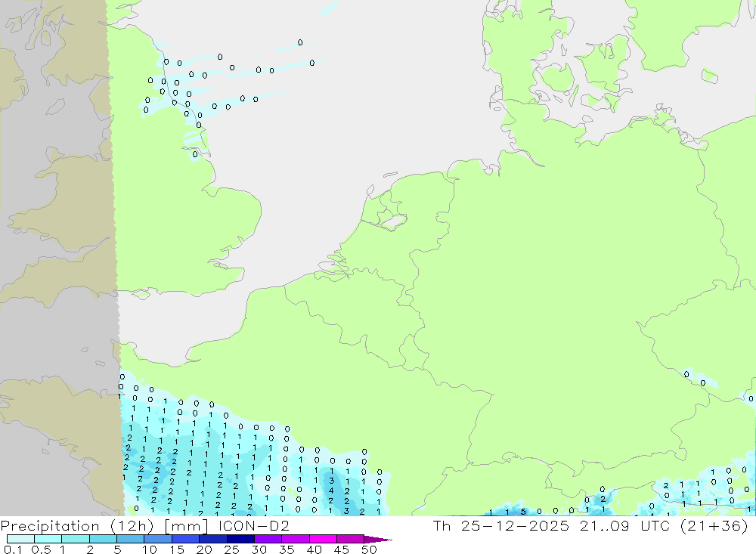This screenshot has height=554, width=756.
Task: Click the 45–50 mm legend color swatch
Action: pyautogui.click(x=351, y=539)
